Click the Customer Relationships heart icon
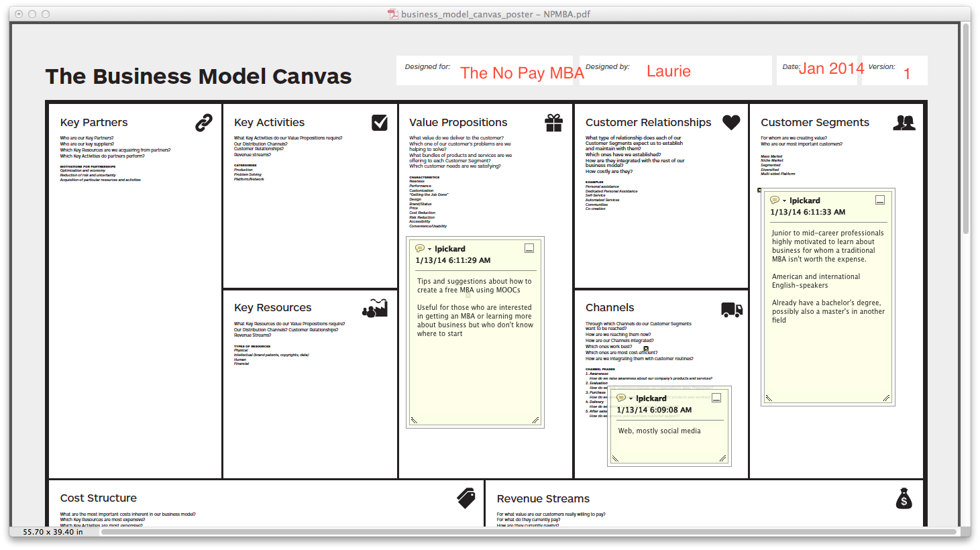 pyautogui.click(x=731, y=122)
